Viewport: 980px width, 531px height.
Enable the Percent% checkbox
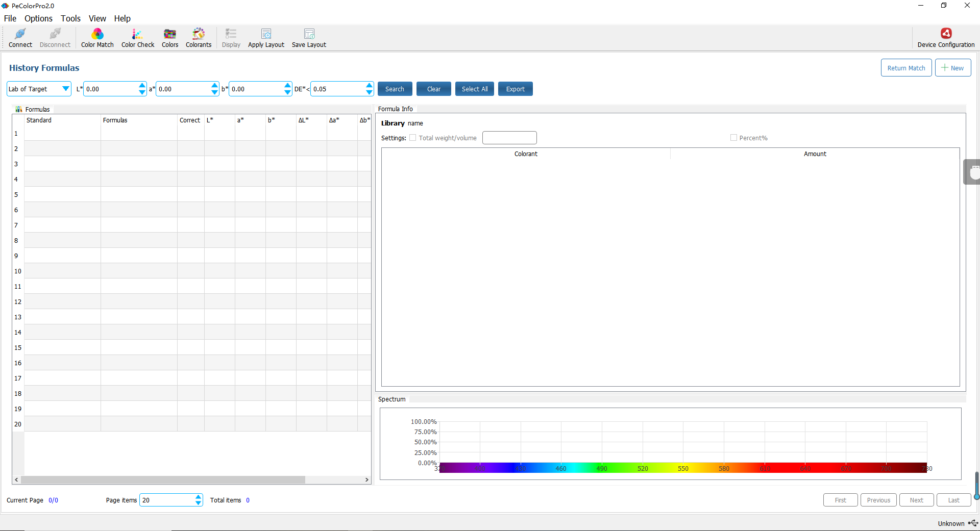(x=733, y=138)
